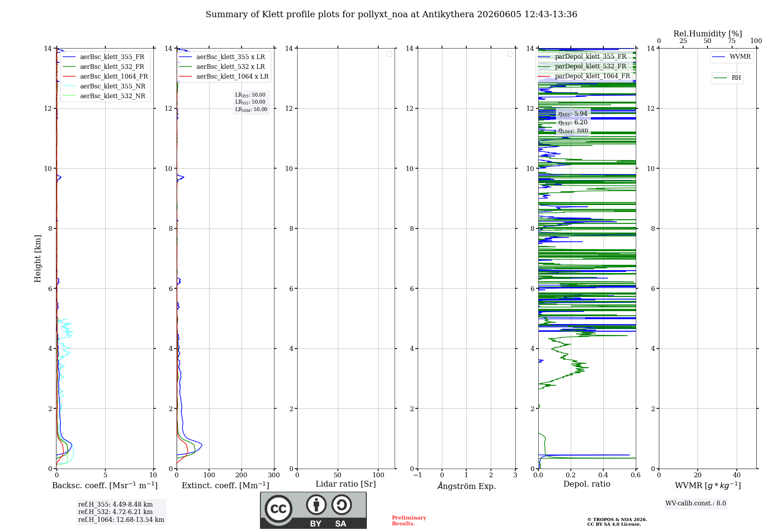Click legend entry aerBsc_klett_532 x LR
This screenshot has width=783, height=532.
(x=222, y=67)
